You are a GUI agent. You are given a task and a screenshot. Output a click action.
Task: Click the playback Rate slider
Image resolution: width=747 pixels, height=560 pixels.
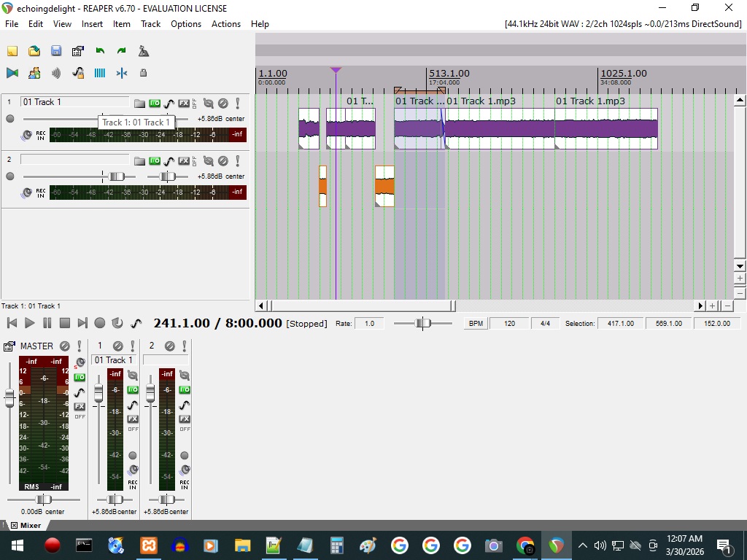[423, 323]
